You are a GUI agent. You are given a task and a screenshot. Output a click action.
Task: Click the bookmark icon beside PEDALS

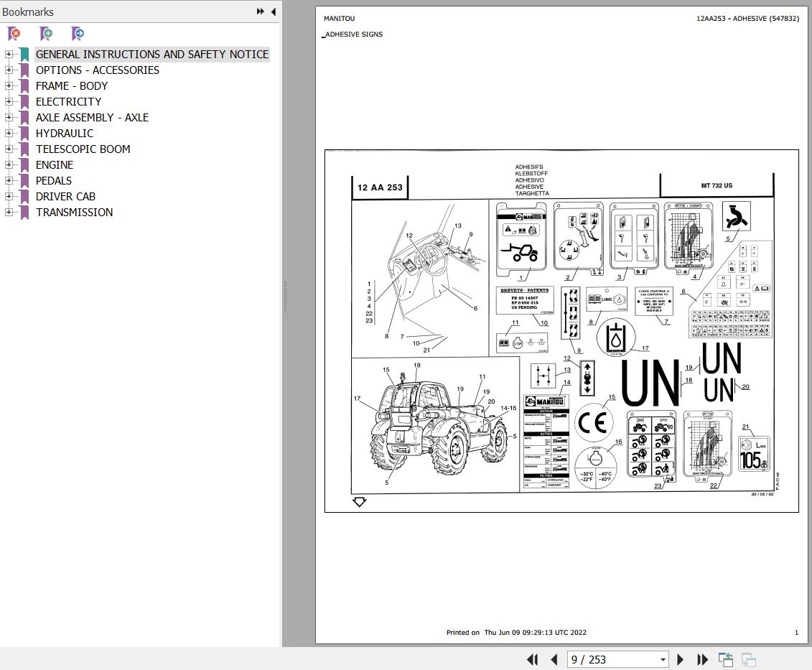(x=24, y=181)
